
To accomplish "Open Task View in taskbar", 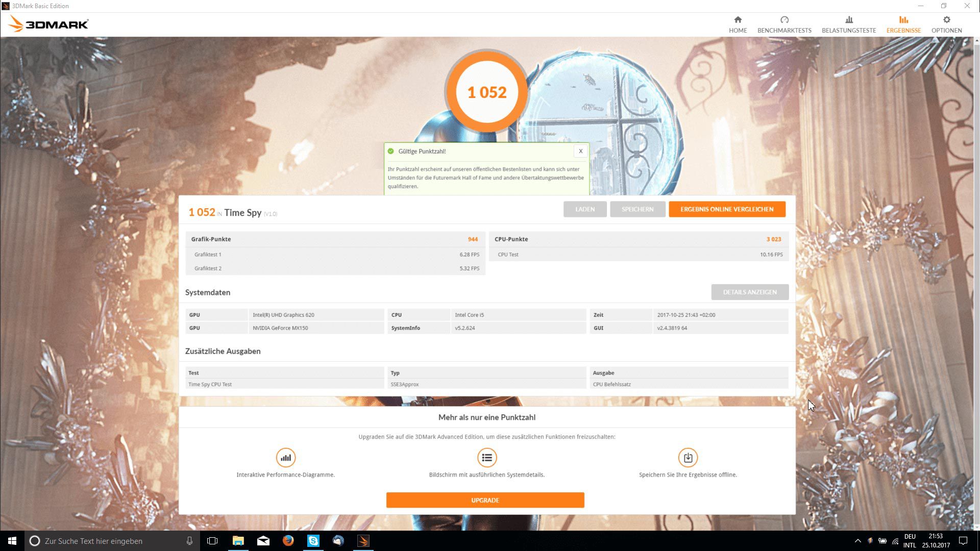I will 212,541.
